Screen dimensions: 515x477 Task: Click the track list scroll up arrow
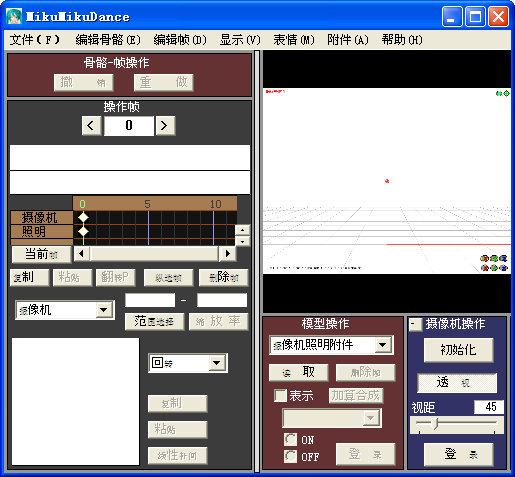point(243,230)
